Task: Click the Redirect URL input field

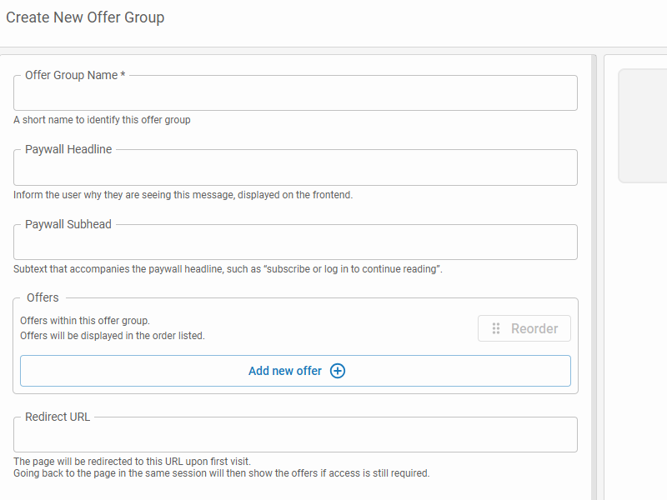Action: click(x=295, y=436)
